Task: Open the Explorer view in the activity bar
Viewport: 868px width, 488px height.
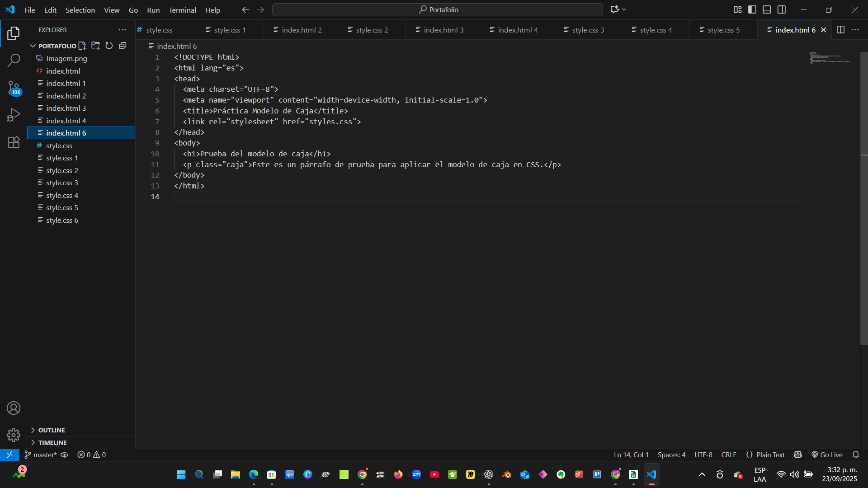Action: [14, 33]
